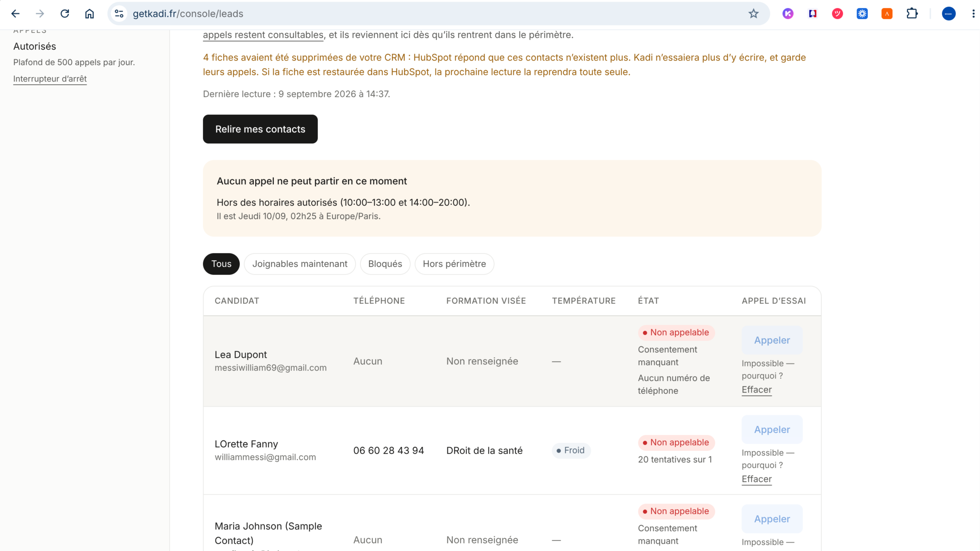Click the Non appelable badge for LOrette Fanny

[x=676, y=442]
